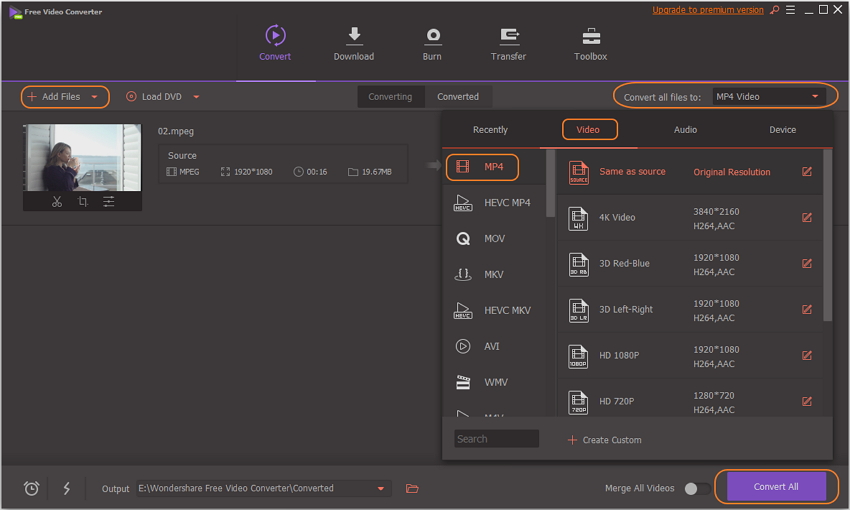Click the preset list scrollbar

pyautogui.click(x=827, y=235)
